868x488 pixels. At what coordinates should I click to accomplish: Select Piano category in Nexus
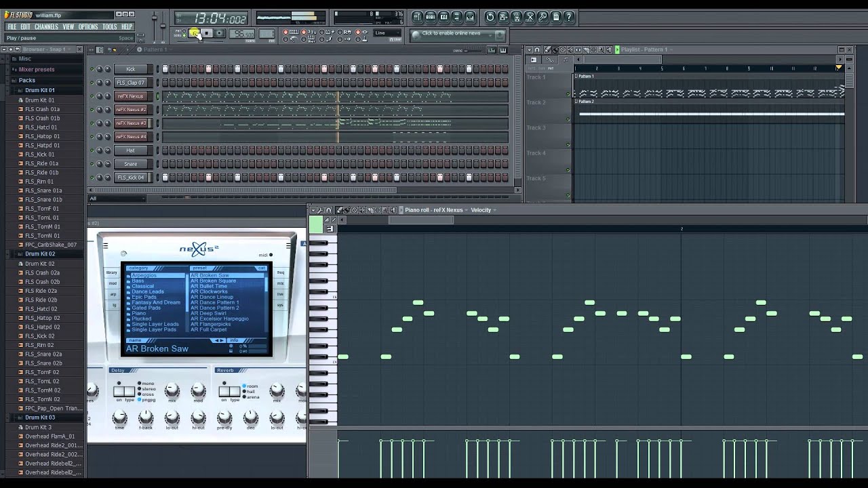point(139,313)
